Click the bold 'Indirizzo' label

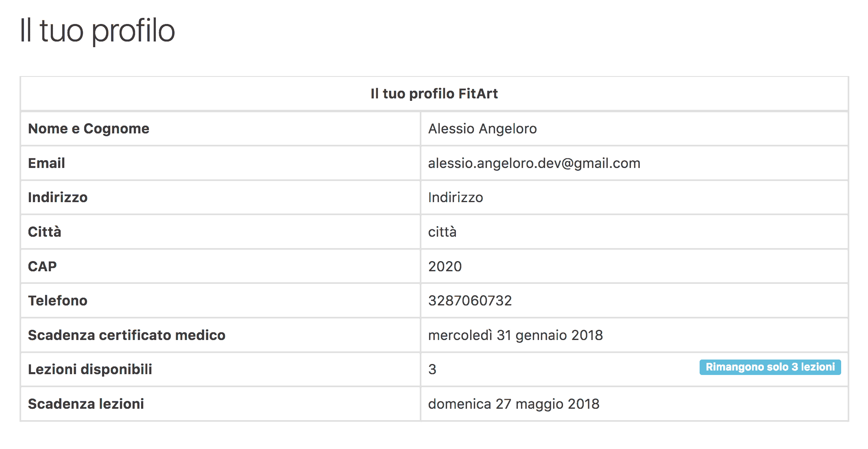tap(58, 197)
